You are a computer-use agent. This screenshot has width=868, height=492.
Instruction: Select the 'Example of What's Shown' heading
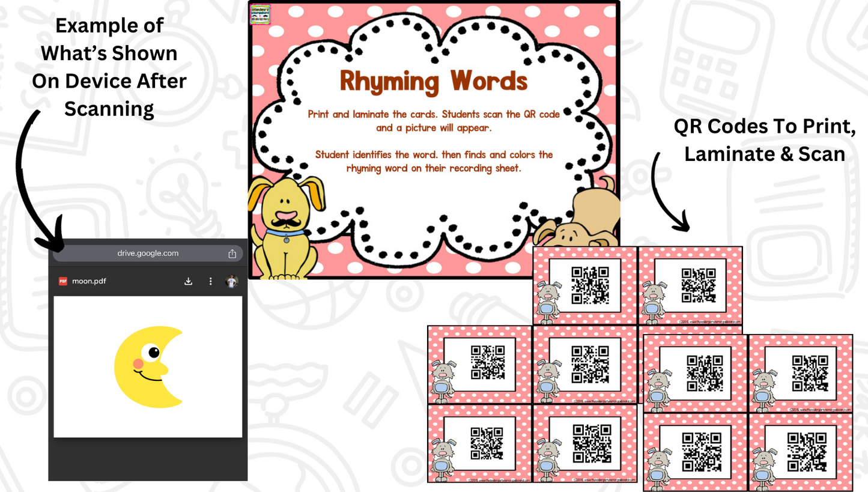pyautogui.click(x=109, y=67)
